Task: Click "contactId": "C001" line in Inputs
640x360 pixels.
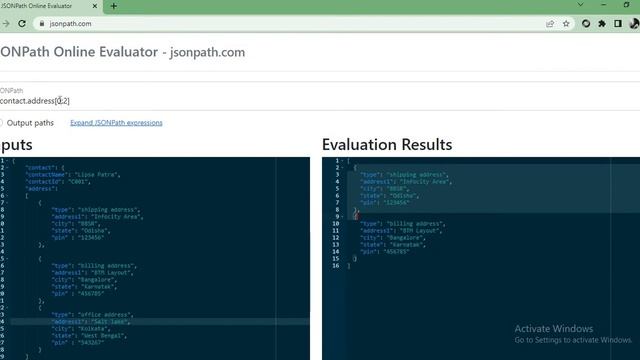Action: click(x=58, y=182)
